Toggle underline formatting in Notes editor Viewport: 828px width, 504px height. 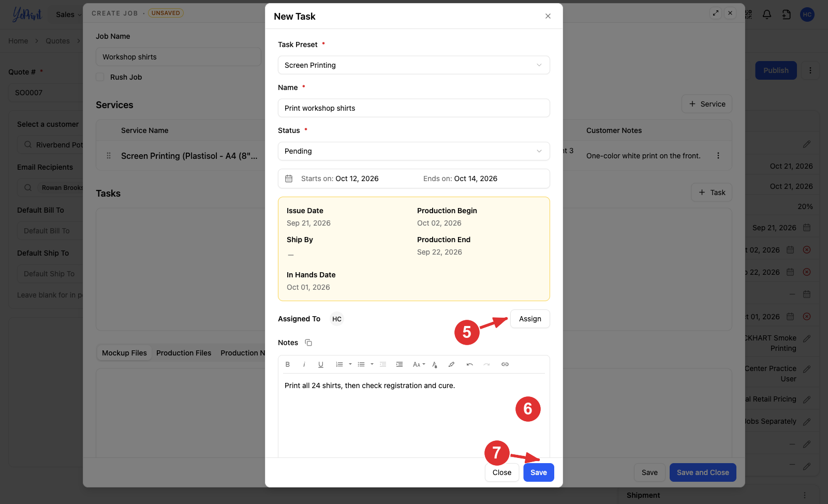[x=321, y=364]
